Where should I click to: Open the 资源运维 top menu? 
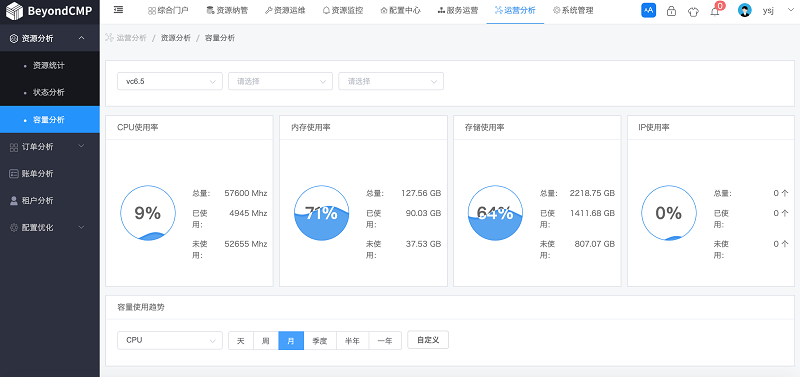[285, 10]
